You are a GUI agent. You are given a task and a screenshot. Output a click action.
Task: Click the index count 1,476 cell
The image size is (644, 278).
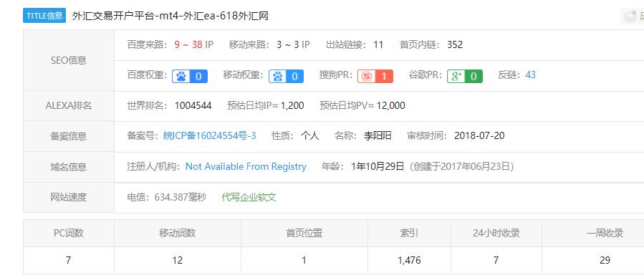tap(409, 260)
